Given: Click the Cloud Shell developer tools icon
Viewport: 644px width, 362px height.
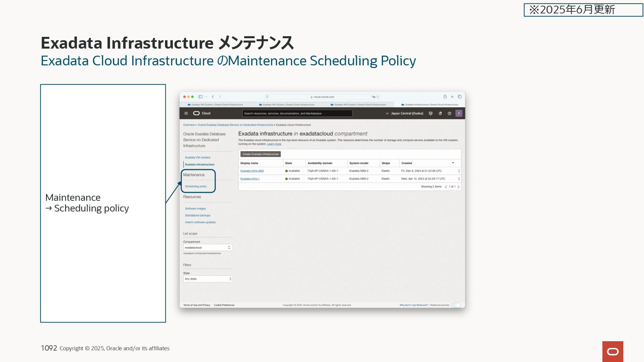Looking at the screenshot, I should (431, 113).
